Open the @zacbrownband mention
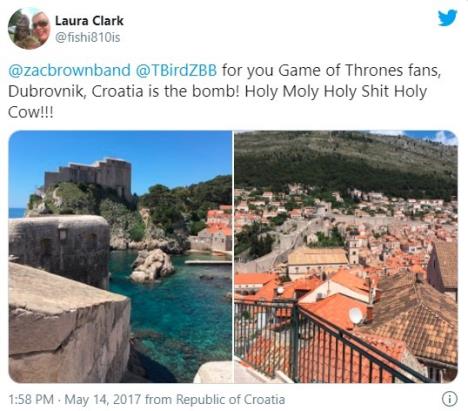 click(69, 71)
